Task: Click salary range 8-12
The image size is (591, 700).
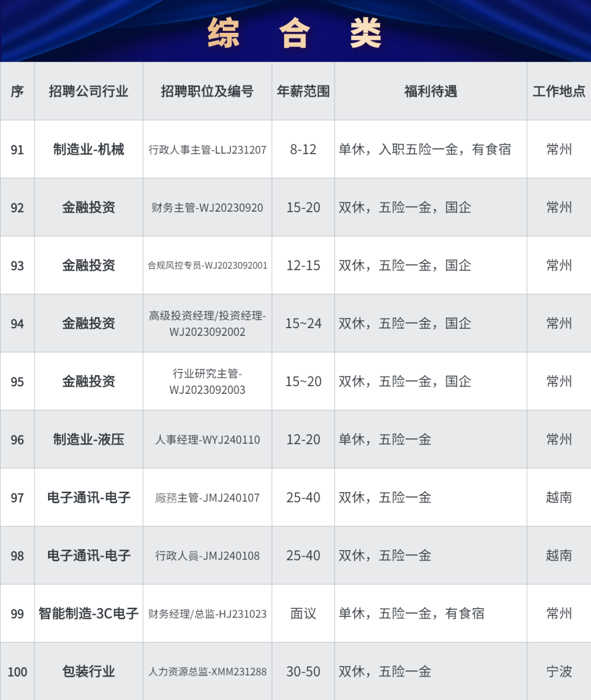Action: pos(303,149)
